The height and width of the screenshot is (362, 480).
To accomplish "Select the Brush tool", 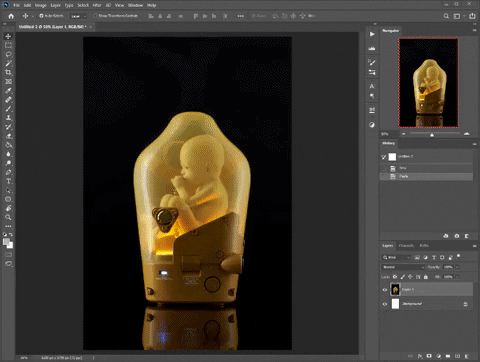I will coord(8,109).
